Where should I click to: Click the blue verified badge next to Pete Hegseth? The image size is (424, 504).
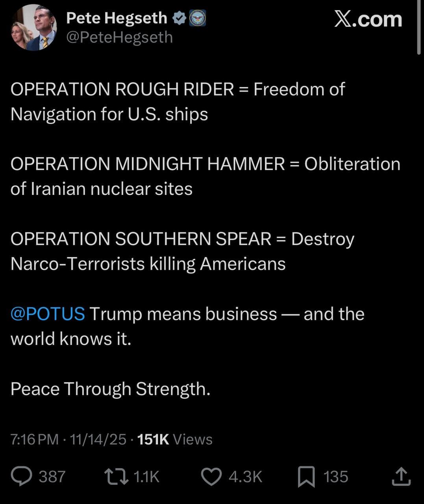180,17
